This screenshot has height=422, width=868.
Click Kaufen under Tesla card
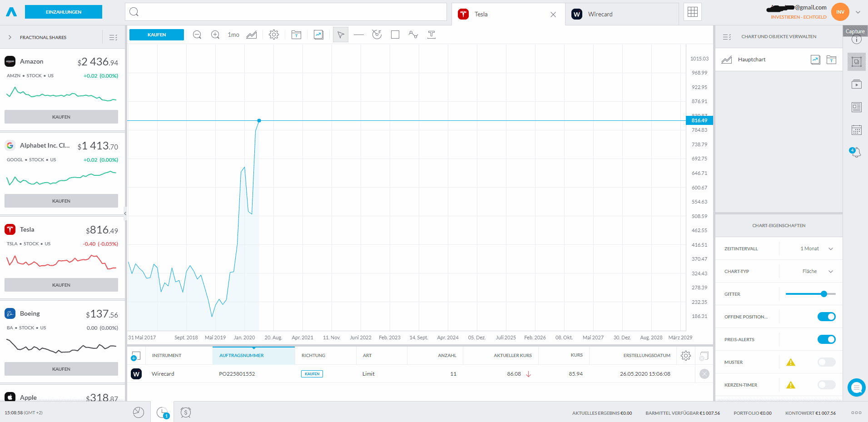(x=61, y=285)
